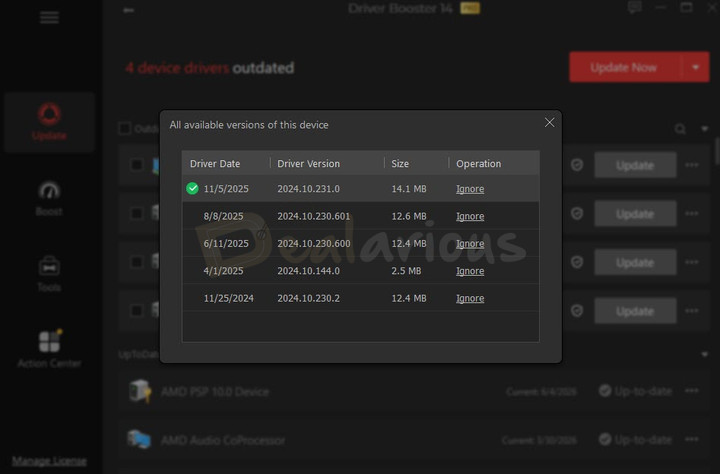Ignore the 2024.10.230.2 driver version
Viewport: 720px width, 474px height.
click(x=470, y=299)
